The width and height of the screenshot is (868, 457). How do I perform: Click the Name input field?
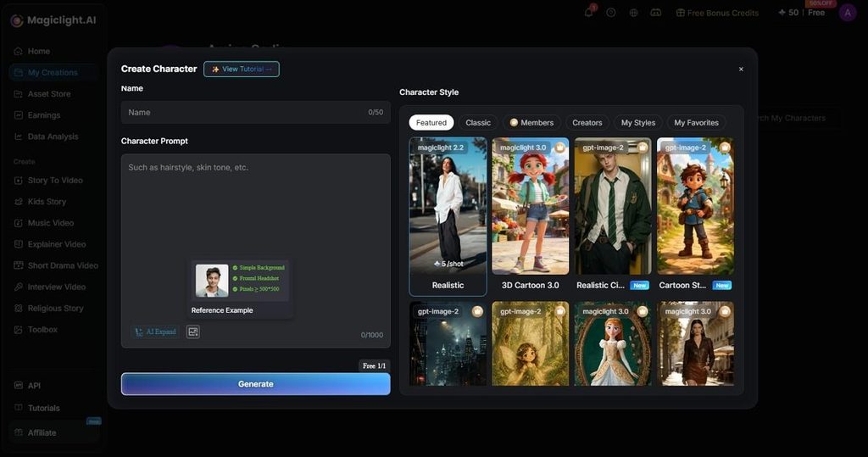[256, 113]
